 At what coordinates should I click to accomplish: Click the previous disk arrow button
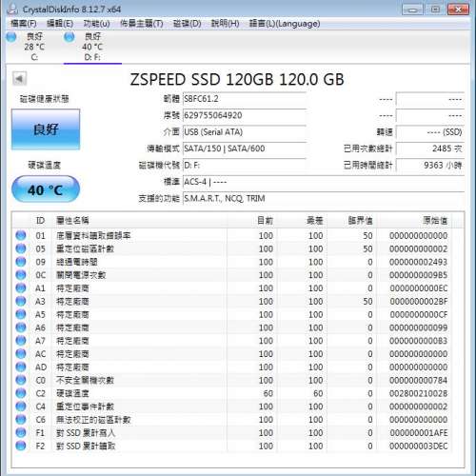pos(19,78)
